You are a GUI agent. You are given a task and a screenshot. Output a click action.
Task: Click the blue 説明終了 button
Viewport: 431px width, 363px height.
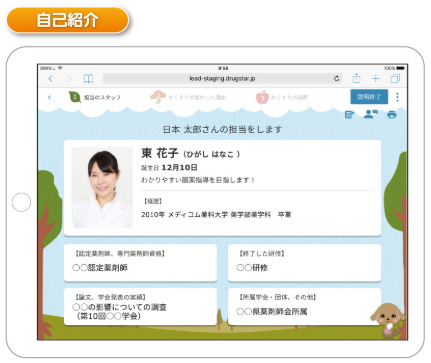click(369, 97)
